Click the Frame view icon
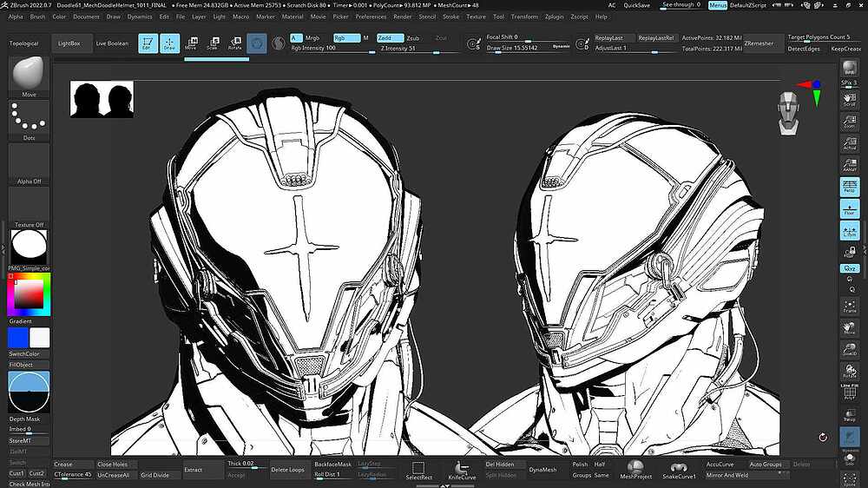This screenshot has height=488, width=868. click(x=850, y=307)
